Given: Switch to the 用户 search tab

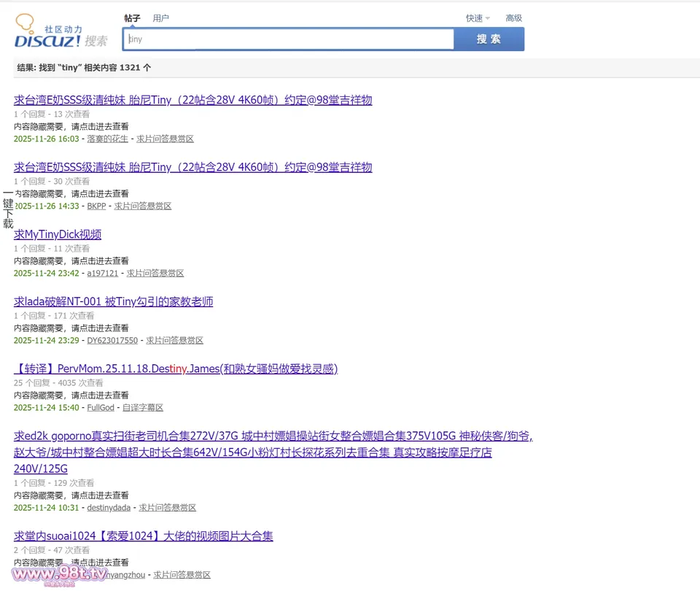Looking at the screenshot, I should 160,18.
